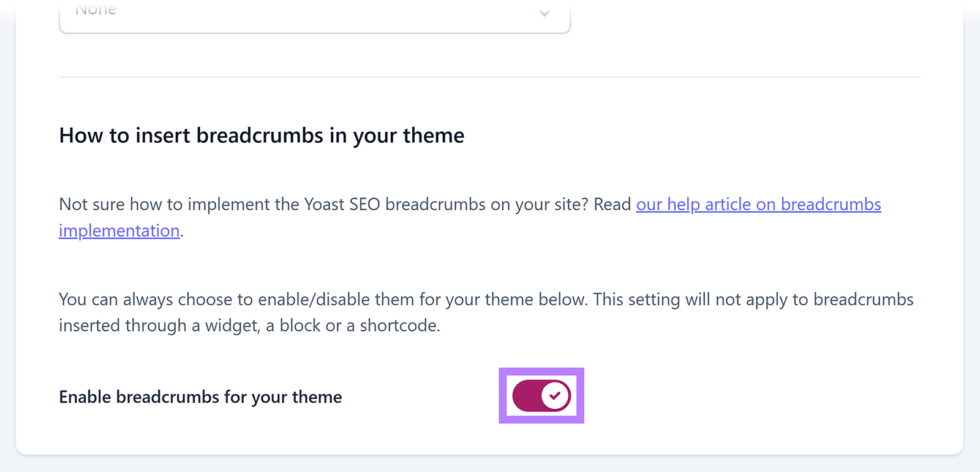The width and height of the screenshot is (980, 472).
Task: Click the dropdown's downward arrow indicator
Action: 545,12
